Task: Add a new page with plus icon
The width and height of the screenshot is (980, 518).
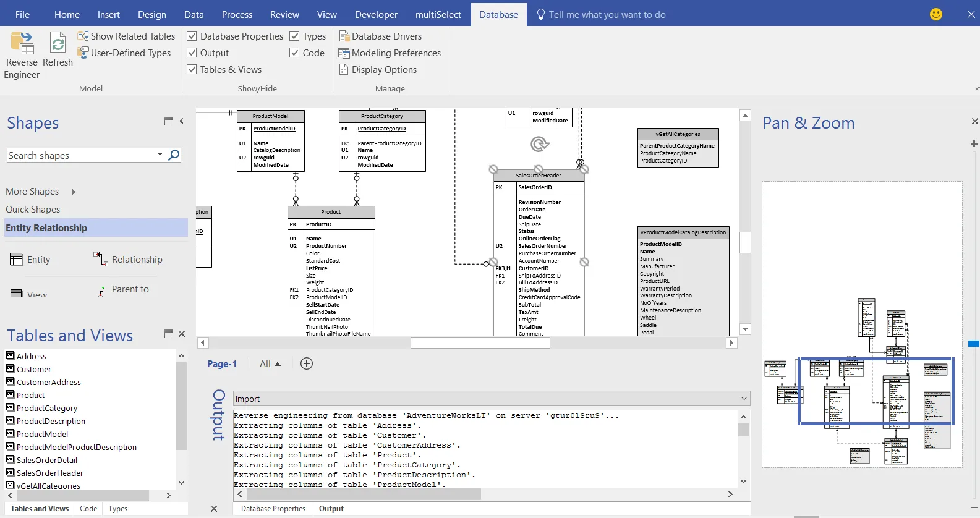Action: coord(307,363)
